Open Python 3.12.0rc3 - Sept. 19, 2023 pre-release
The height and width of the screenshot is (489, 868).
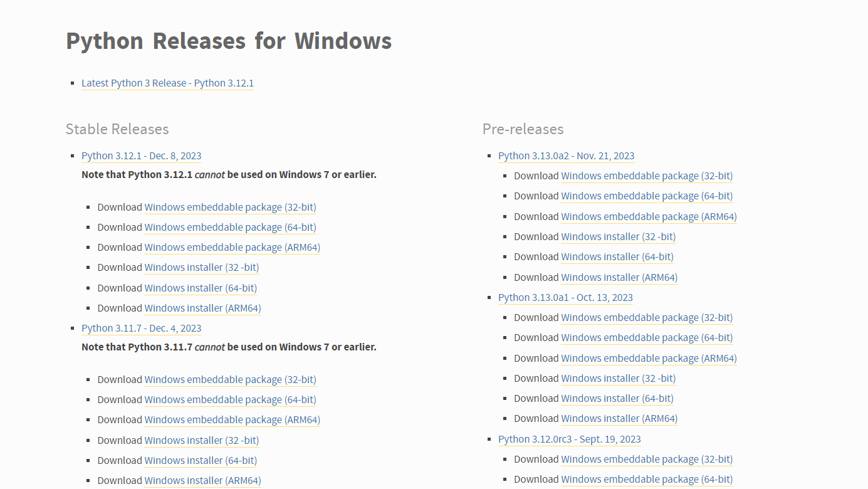tap(569, 439)
